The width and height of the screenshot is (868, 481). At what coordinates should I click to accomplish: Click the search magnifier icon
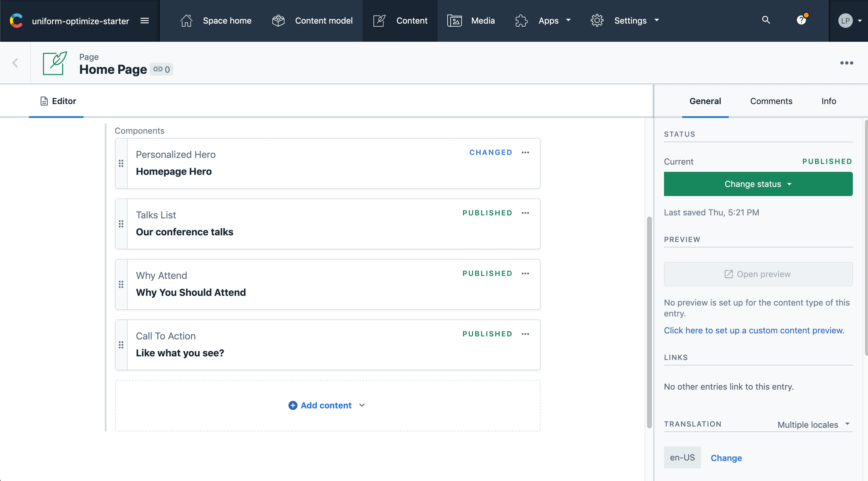pyautogui.click(x=766, y=20)
